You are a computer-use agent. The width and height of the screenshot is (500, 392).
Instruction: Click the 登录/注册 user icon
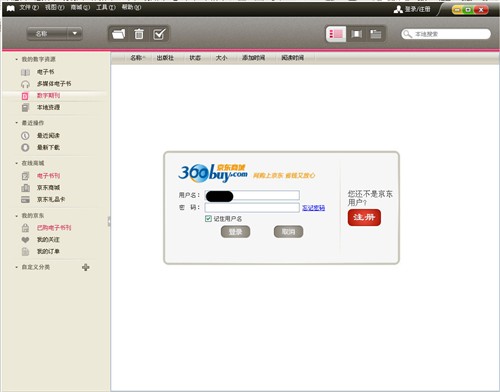[x=398, y=9]
